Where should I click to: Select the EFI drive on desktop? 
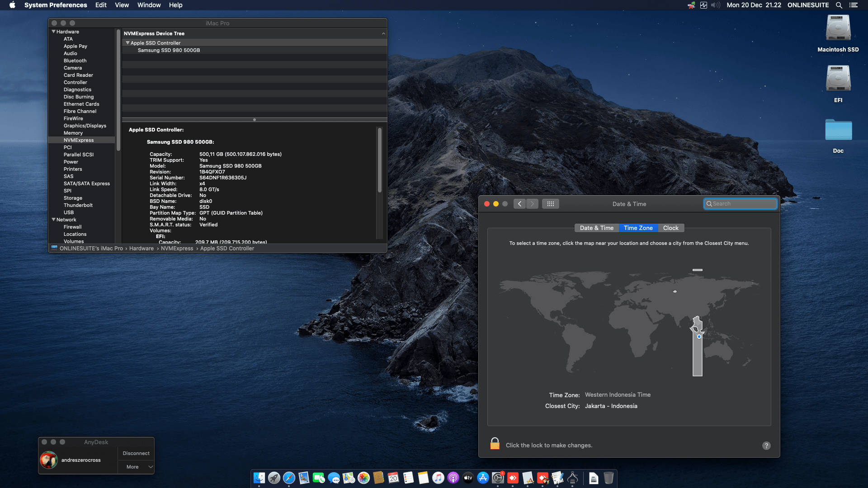838,84
